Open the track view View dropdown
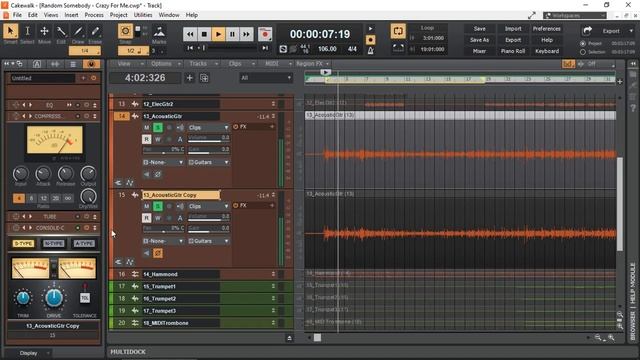This screenshot has width=640, height=360. pos(130,64)
